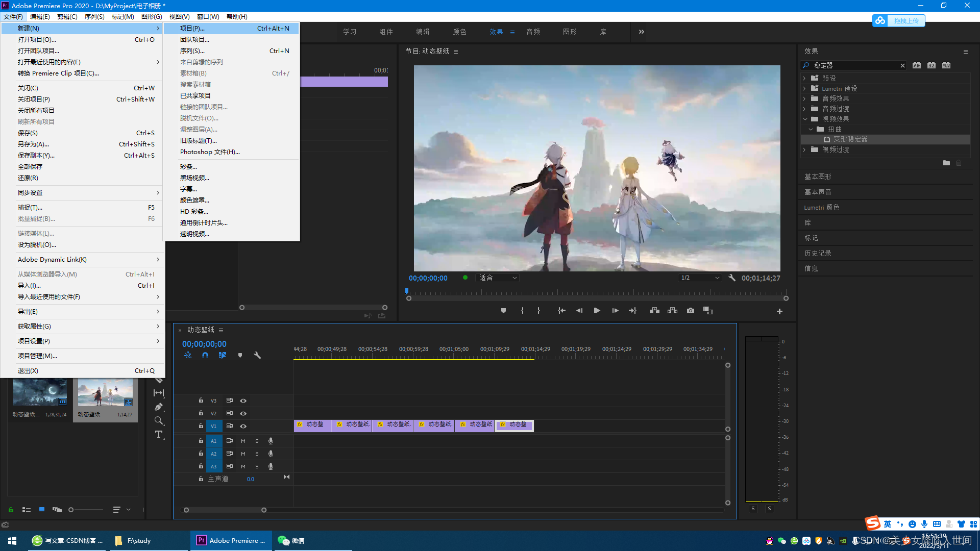Choose 序列(S)... from New submenu
The width and height of the screenshot is (980, 551).
[x=232, y=51]
